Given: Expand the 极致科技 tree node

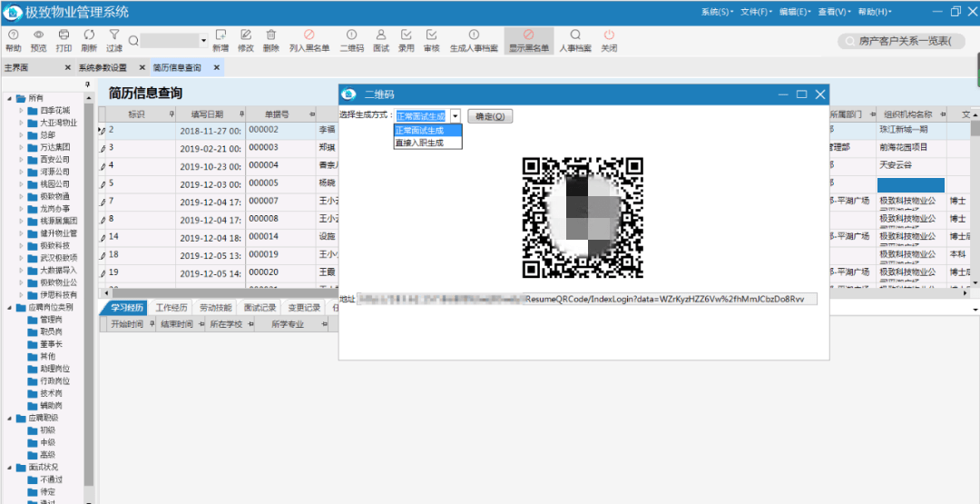Looking at the screenshot, I should [21, 245].
